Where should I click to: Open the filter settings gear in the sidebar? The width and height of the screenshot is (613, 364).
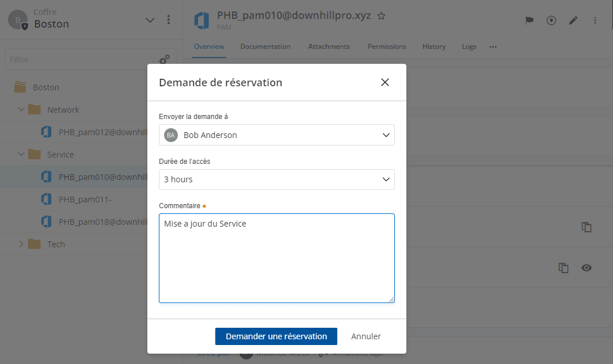pos(164,59)
